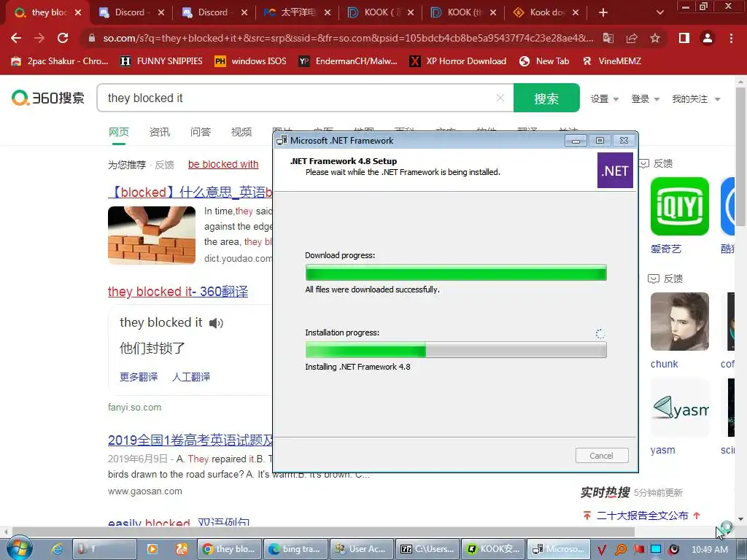Click the red V tray icon
Screen dimensions: 747x560
[x=602, y=550]
